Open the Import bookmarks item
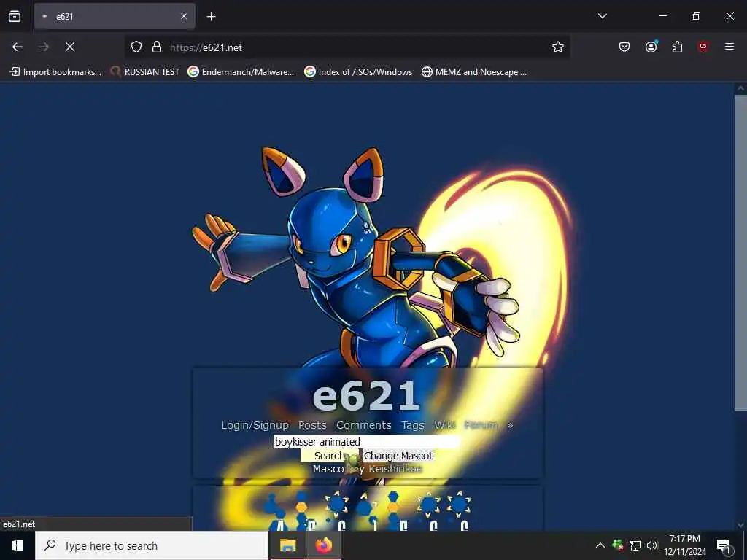Viewport: 747px width, 560px height. (x=55, y=72)
